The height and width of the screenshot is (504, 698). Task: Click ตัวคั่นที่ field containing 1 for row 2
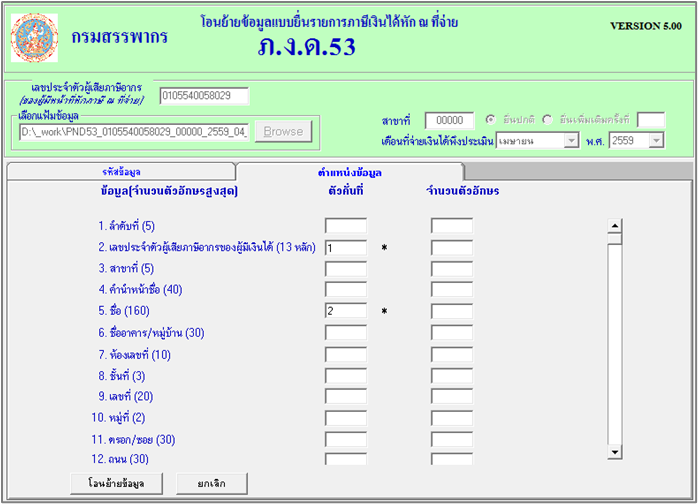(346, 248)
